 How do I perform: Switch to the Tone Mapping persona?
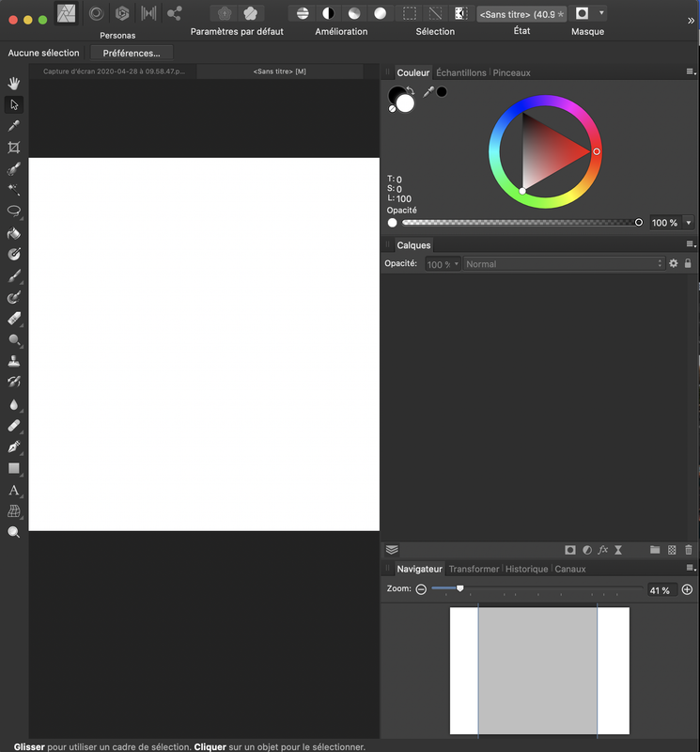(x=148, y=13)
